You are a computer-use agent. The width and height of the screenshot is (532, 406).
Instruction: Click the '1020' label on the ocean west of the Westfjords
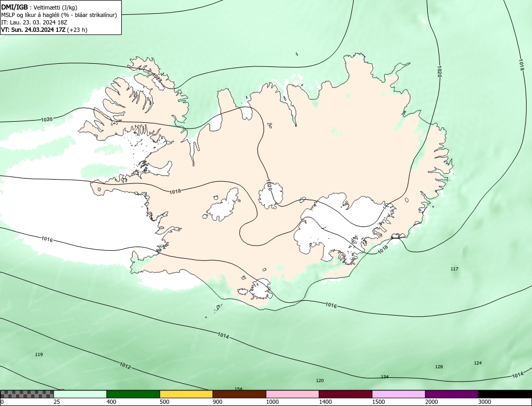tap(47, 119)
